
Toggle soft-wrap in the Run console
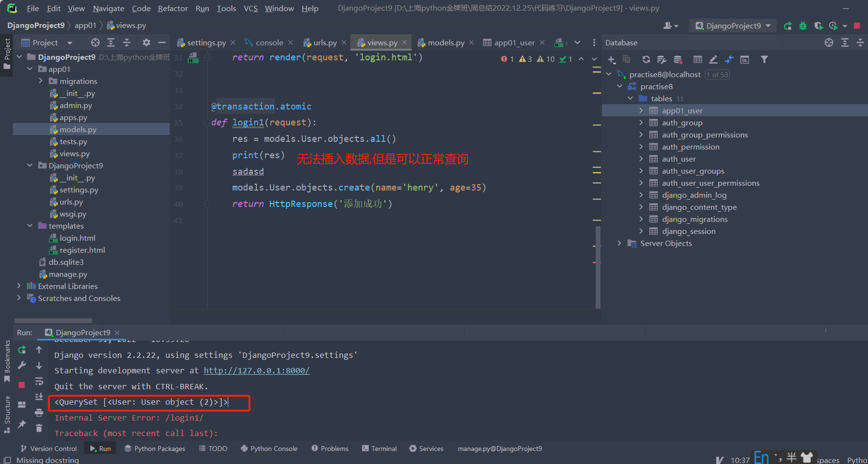tap(39, 381)
